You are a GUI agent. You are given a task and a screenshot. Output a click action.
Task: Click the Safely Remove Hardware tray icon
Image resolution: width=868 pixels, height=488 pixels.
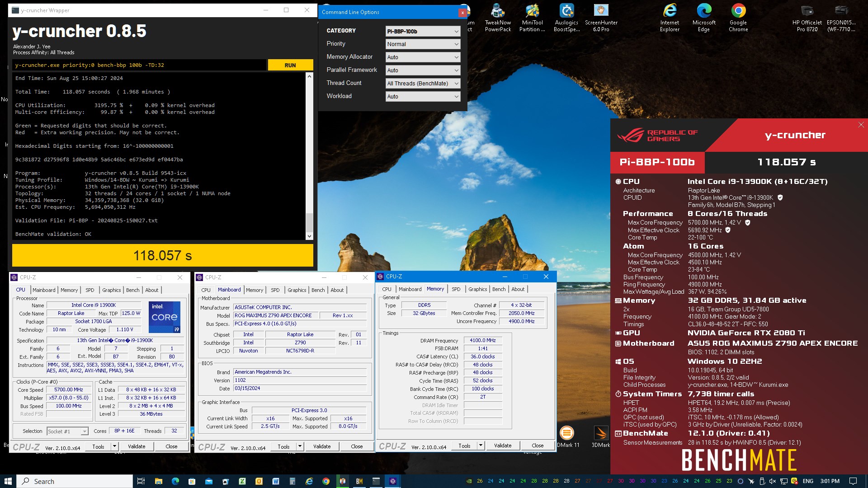pyautogui.click(x=762, y=481)
